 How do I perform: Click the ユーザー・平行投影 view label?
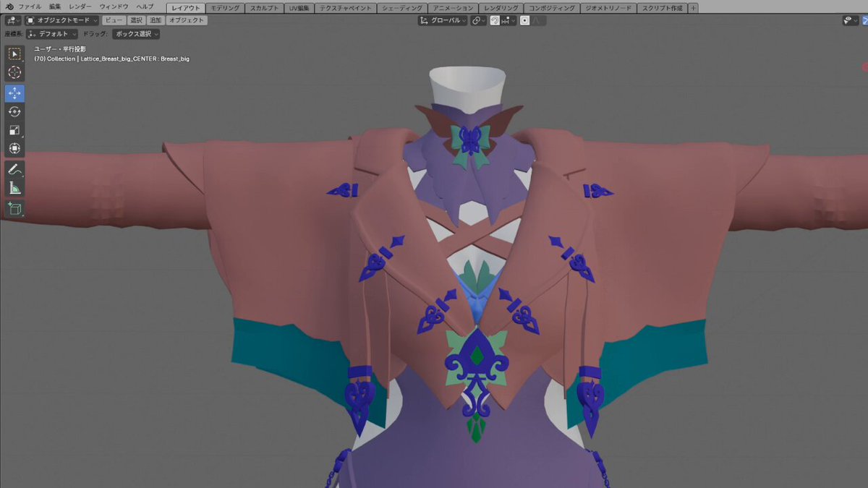click(x=60, y=49)
